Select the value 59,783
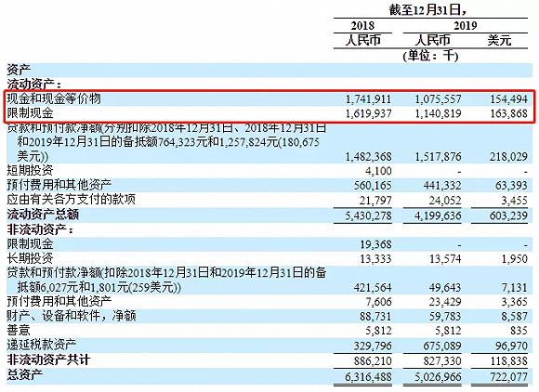The image size is (539, 392). coord(445,316)
